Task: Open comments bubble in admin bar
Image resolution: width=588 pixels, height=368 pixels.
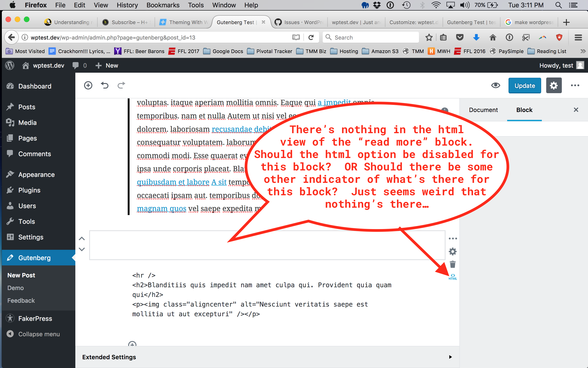Action: click(79, 66)
